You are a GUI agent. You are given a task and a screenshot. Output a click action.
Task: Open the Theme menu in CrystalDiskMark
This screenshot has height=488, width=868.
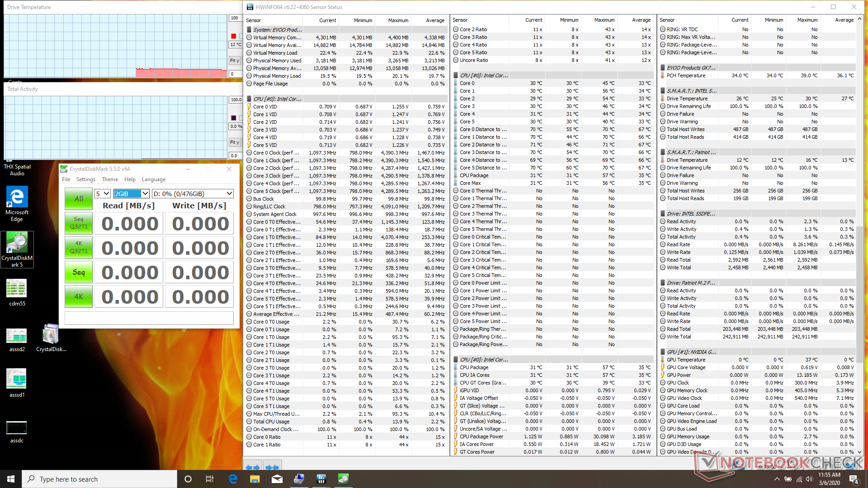tap(110, 179)
